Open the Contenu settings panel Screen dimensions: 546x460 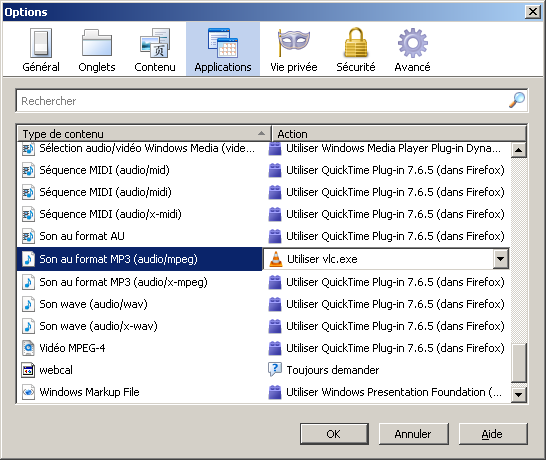point(155,50)
